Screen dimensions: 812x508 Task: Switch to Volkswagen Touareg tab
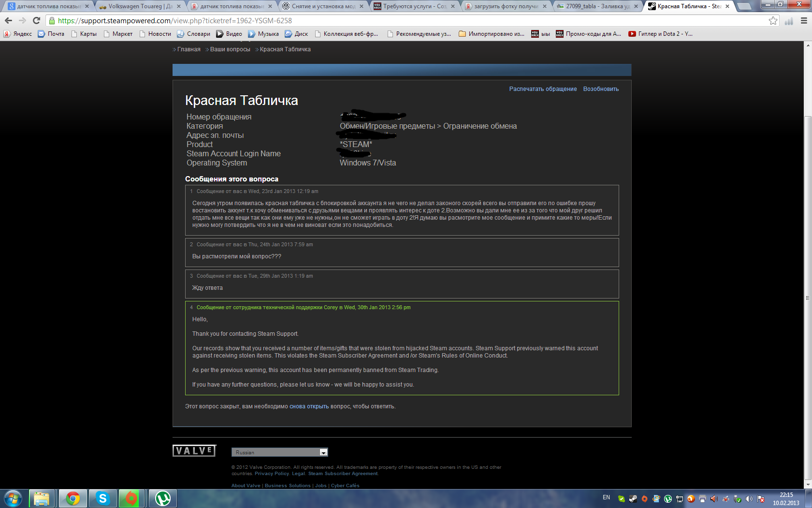coord(140,6)
